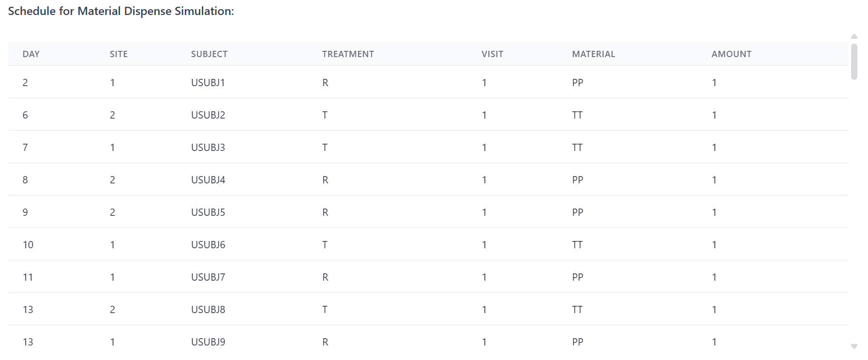Click the VISIT column header

tap(492, 54)
